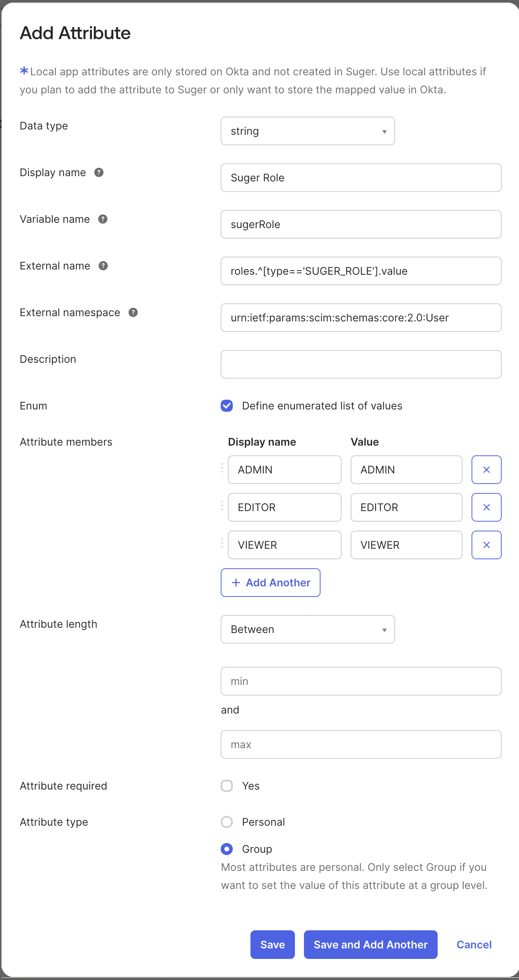
Task: Click the min length input field
Action: [x=360, y=681]
